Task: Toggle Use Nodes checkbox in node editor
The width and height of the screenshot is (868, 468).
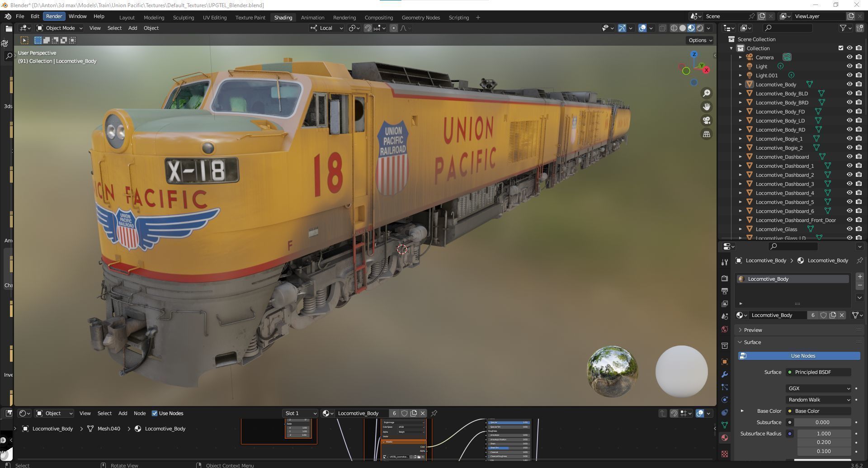Action: [155, 413]
